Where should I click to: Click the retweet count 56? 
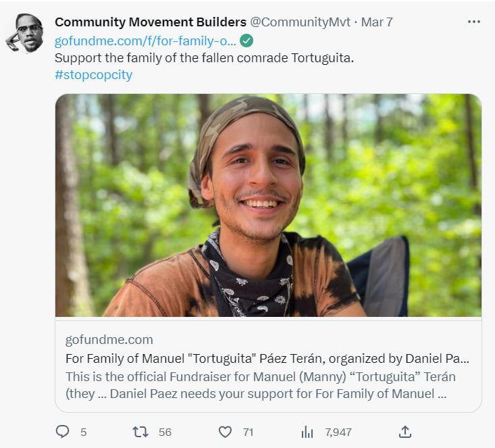point(165,432)
